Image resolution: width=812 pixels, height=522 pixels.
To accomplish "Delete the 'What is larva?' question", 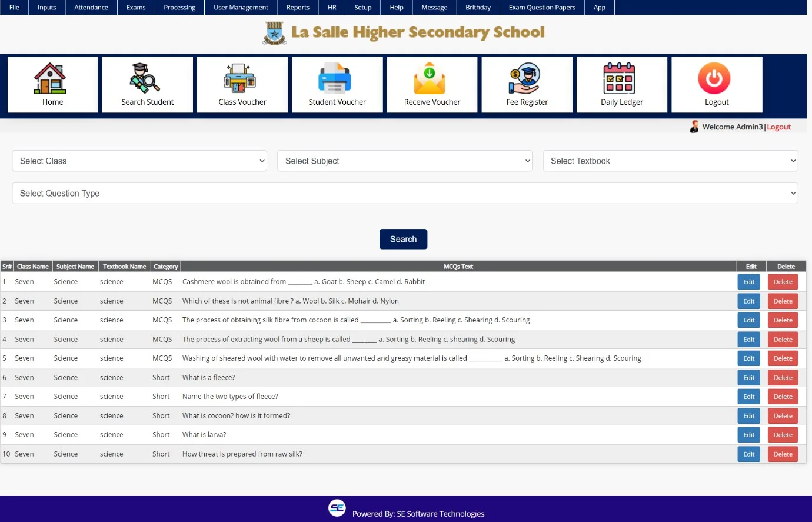I will [x=783, y=435].
